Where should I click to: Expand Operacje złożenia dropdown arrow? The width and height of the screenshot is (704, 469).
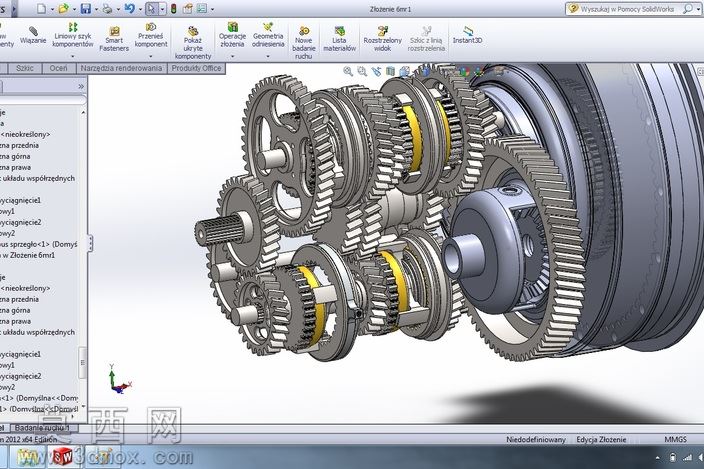tap(232, 57)
